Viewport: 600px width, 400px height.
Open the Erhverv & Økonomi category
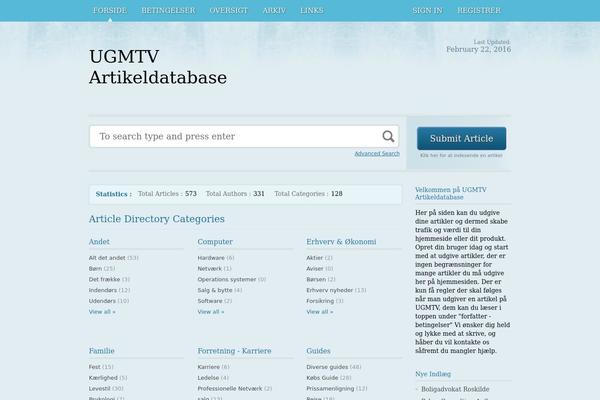coord(341,242)
